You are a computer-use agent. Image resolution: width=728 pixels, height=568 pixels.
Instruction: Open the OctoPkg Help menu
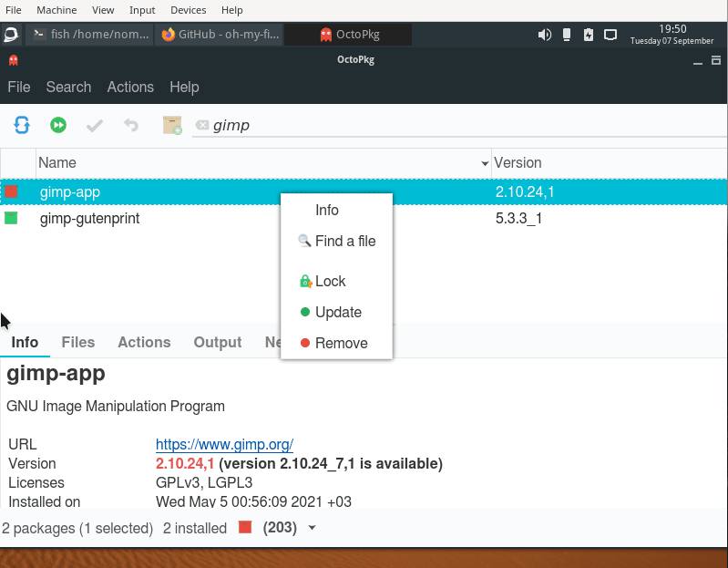(x=184, y=87)
